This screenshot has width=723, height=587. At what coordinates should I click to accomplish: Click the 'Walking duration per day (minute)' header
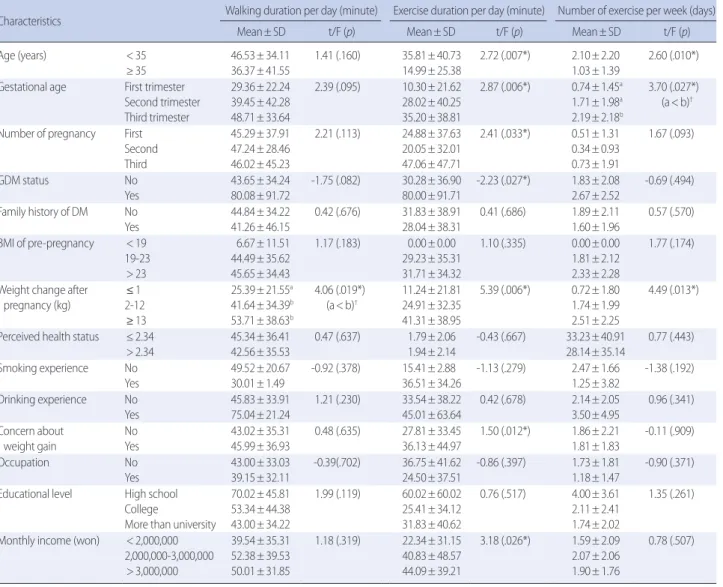tap(301, 11)
